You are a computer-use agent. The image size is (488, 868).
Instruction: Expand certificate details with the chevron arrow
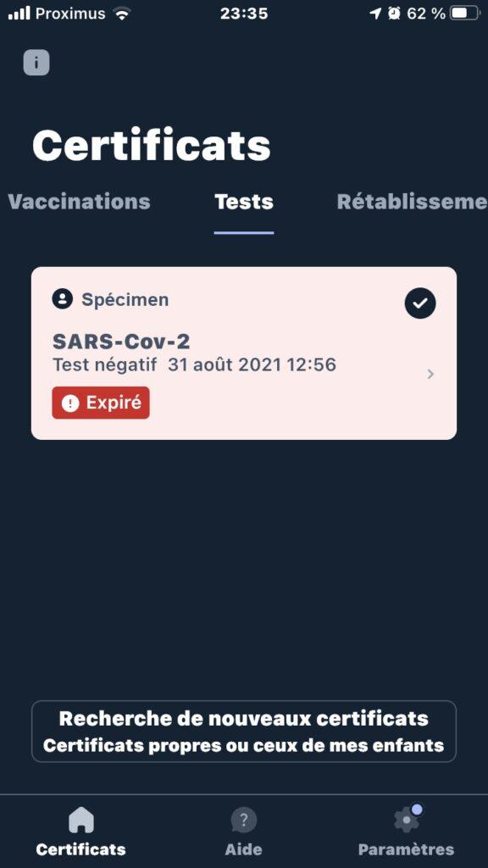click(x=430, y=374)
